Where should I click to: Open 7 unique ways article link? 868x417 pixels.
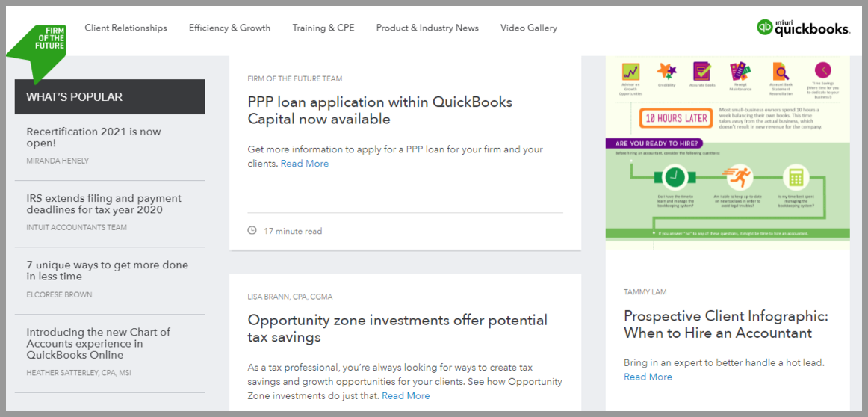[108, 271]
